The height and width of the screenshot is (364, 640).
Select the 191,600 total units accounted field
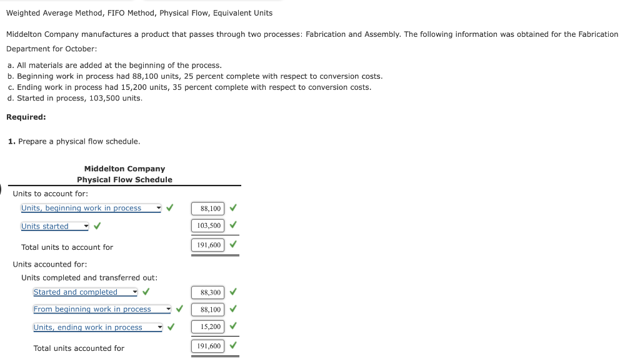tap(207, 345)
